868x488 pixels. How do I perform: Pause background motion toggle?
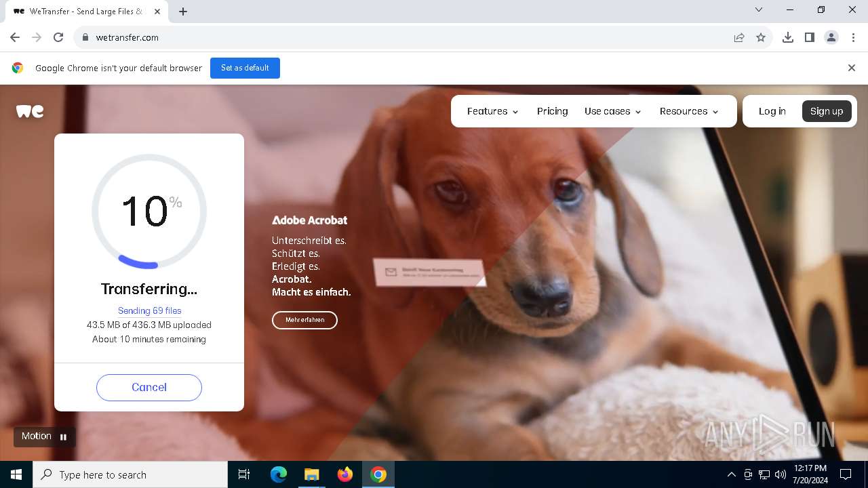tap(45, 436)
